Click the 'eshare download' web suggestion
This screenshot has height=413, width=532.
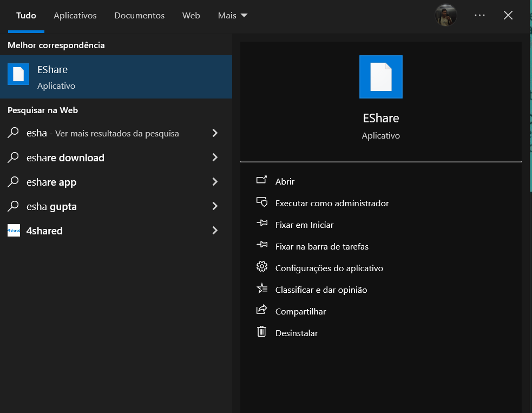pyautogui.click(x=116, y=158)
